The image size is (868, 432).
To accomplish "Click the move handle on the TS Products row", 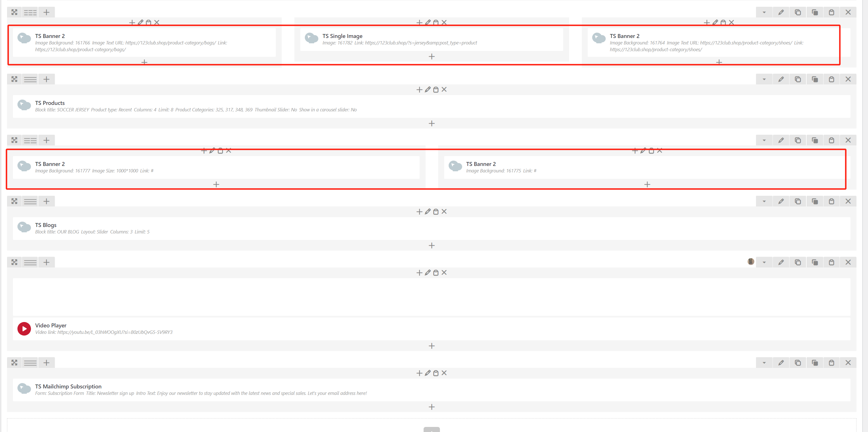I will pyautogui.click(x=14, y=79).
